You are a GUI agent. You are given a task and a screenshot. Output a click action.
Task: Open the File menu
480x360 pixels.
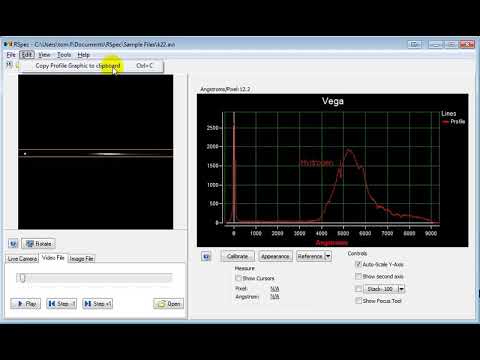click(11, 55)
